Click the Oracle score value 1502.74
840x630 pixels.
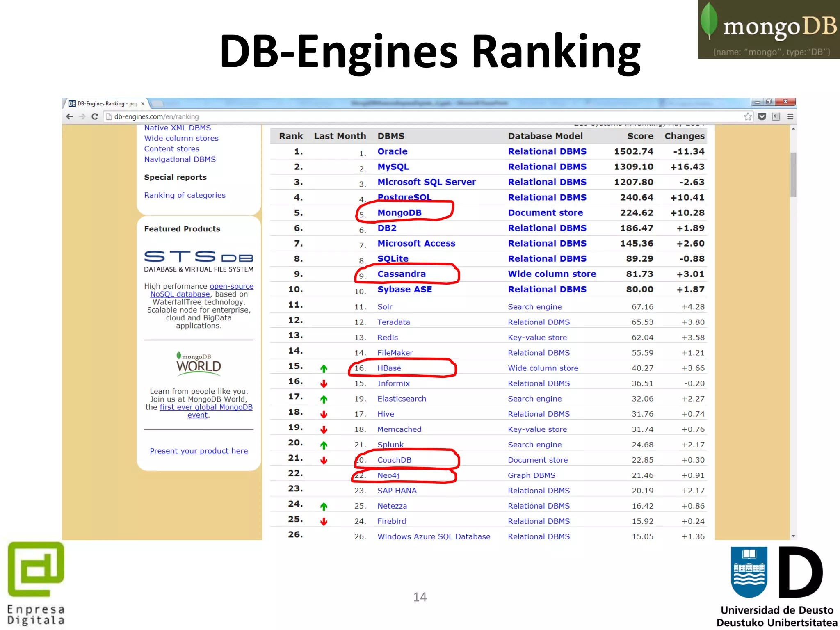[x=634, y=151]
